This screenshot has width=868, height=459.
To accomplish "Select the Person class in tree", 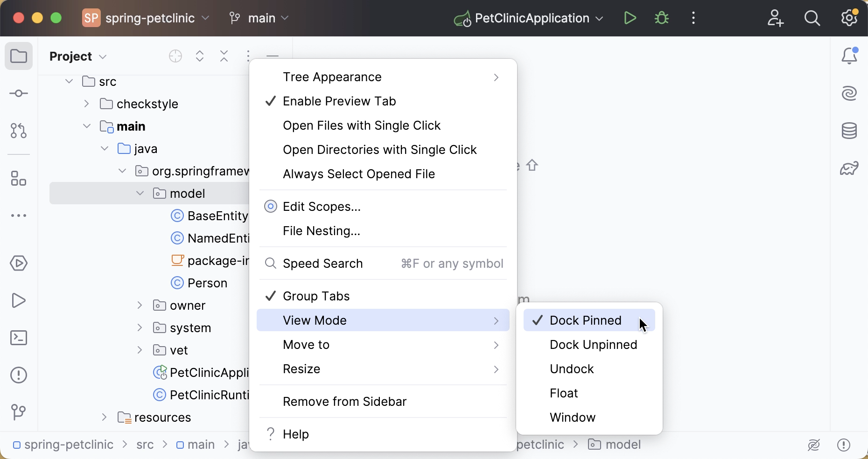I will tap(207, 283).
